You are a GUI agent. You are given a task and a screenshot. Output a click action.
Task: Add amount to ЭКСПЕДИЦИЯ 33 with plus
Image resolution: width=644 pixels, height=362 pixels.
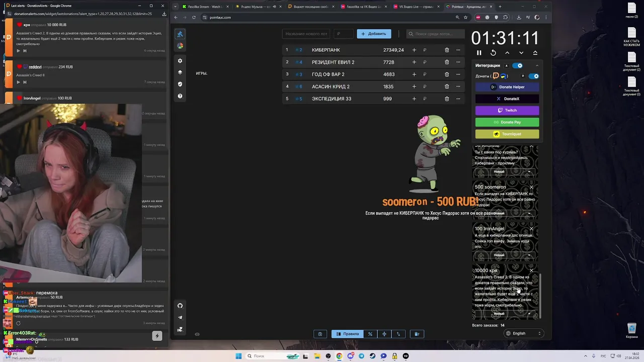click(x=414, y=99)
